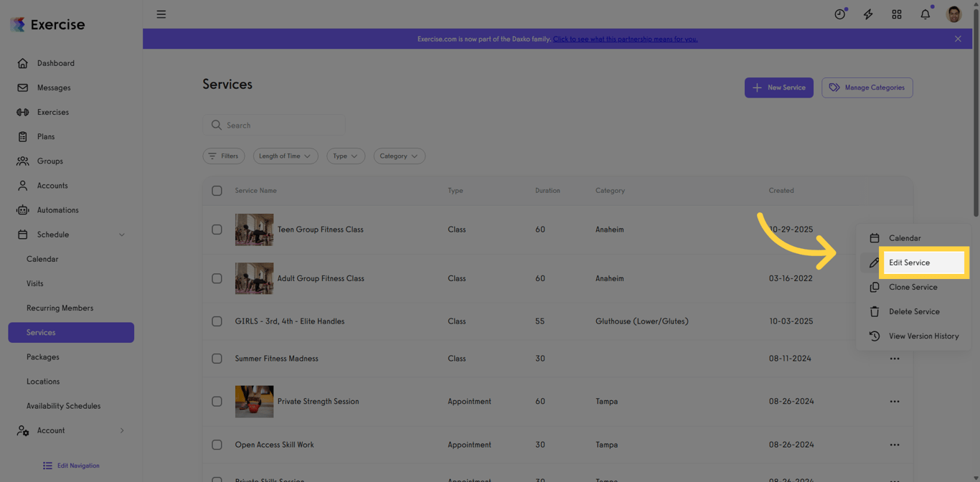Screen dimensions: 980x482
Task: Open the notifications bell icon
Action: coord(925,14)
